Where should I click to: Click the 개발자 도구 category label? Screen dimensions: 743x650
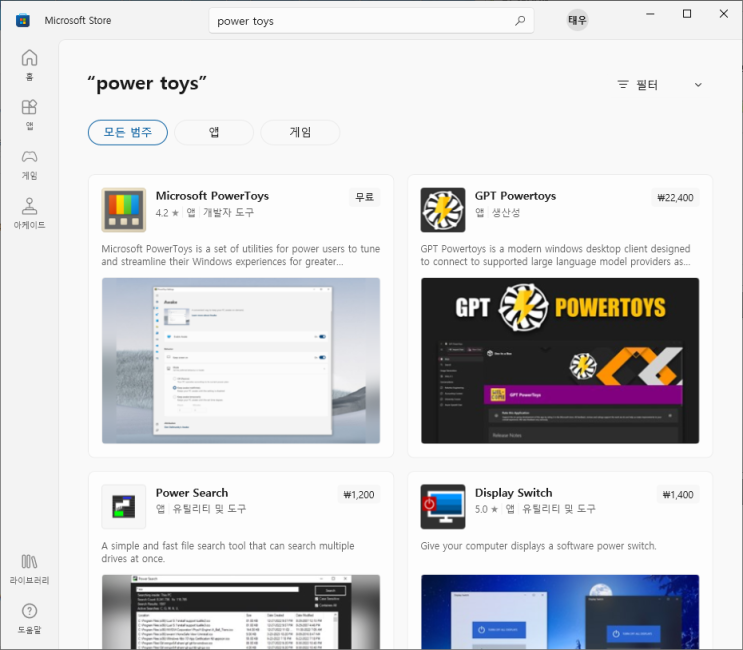pyautogui.click(x=228, y=212)
